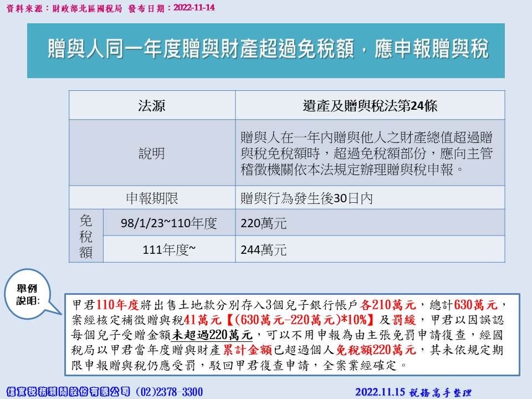Screen dimensions: 532x399
Task: Click the 220萬元 exemption amount cell
Action: pos(370,223)
